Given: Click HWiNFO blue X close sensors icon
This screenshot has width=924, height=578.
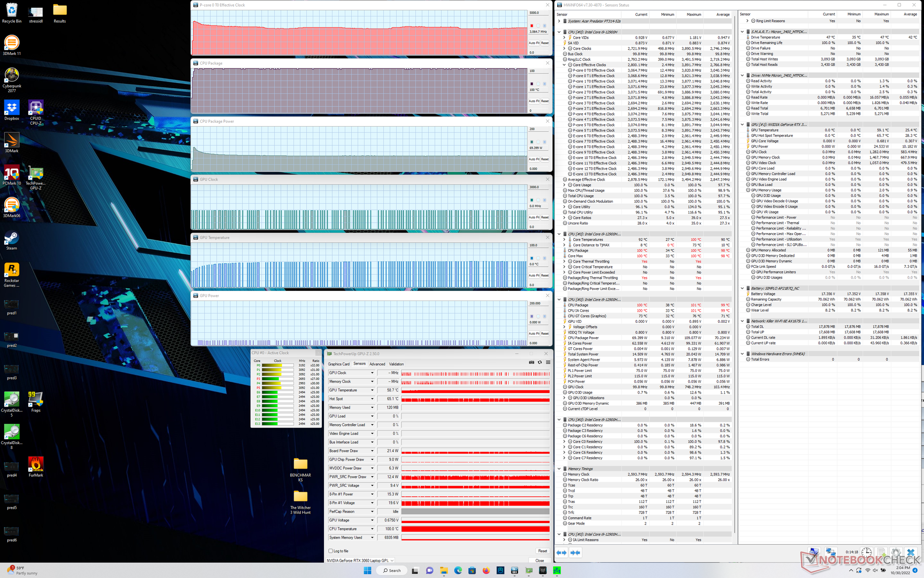Looking at the screenshot, I should [x=911, y=552].
